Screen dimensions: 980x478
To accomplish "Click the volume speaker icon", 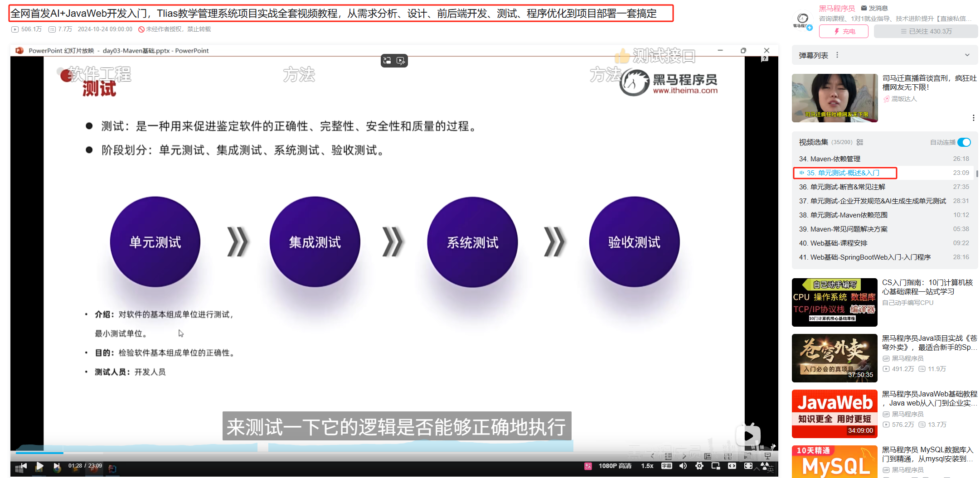I will point(683,466).
